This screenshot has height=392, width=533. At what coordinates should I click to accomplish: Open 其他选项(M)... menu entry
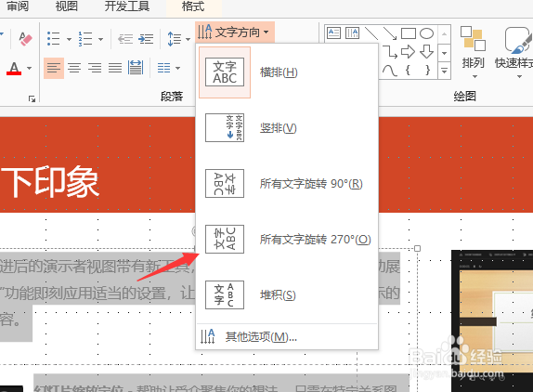[287, 337]
